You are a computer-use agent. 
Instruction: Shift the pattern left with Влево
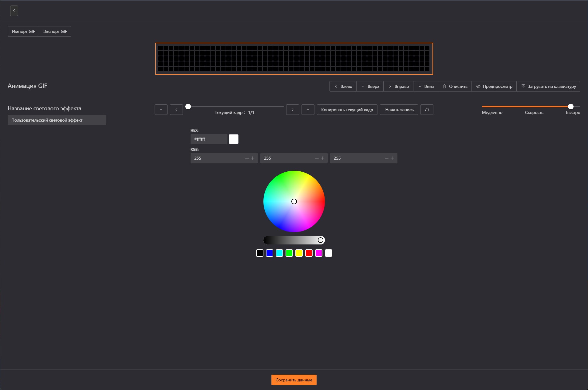343,86
